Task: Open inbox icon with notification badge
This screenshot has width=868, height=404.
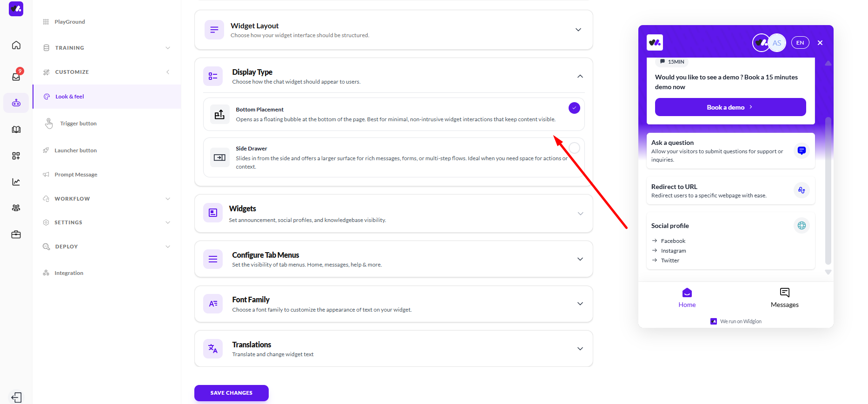Action: click(16, 77)
